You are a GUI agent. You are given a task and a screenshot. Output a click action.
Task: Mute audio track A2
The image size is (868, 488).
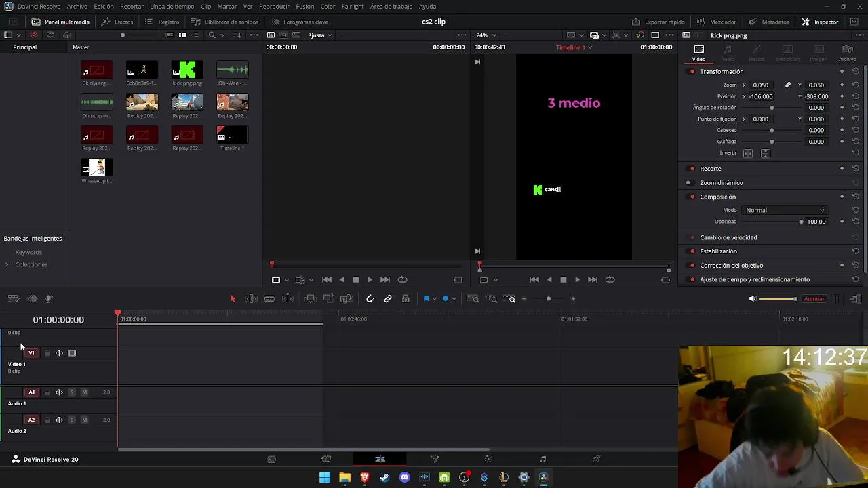coord(84,420)
